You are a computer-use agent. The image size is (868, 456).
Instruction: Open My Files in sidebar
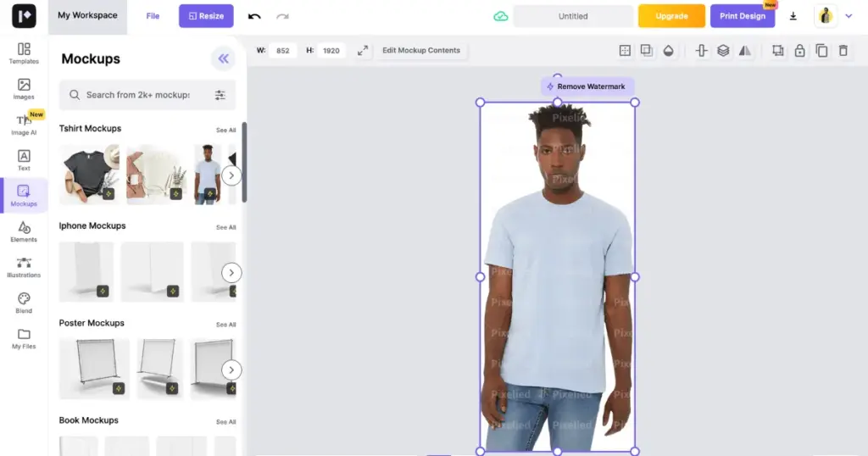(x=24, y=338)
